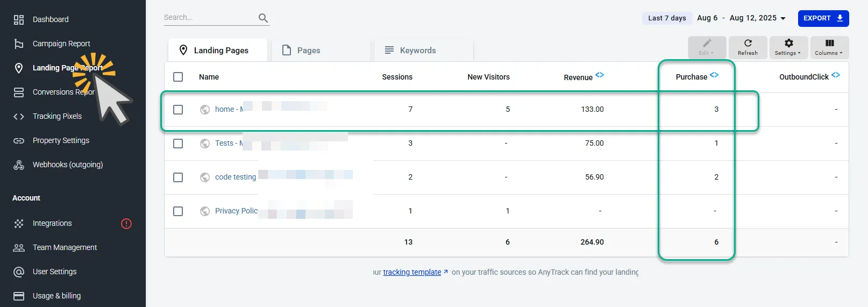Click the Refresh toolbar button
The width and height of the screenshot is (868, 307).
(748, 47)
